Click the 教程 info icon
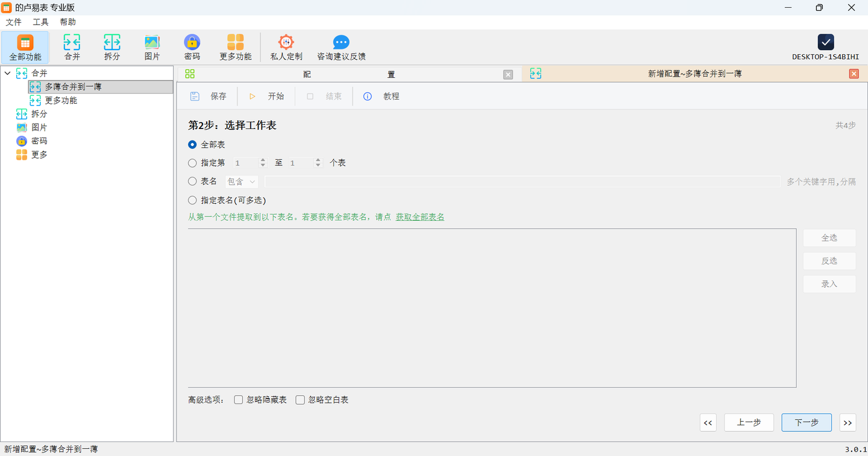868x456 pixels. 367,97
